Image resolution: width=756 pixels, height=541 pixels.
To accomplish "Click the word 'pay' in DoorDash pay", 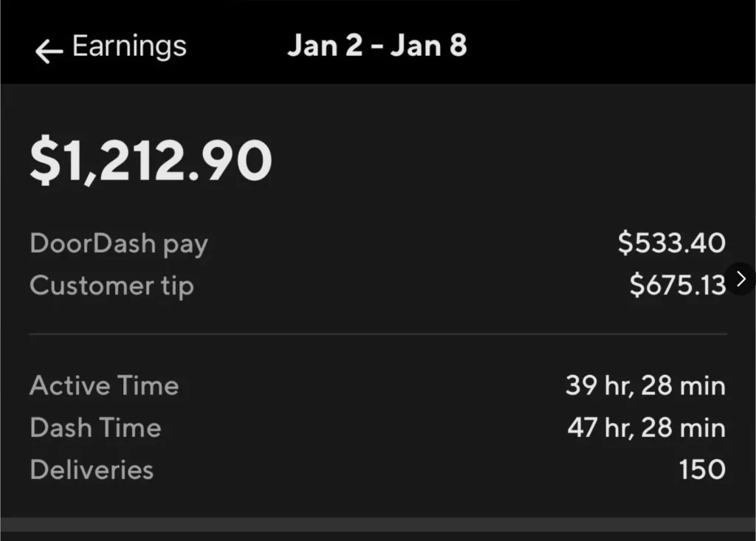I will tap(185, 246).
